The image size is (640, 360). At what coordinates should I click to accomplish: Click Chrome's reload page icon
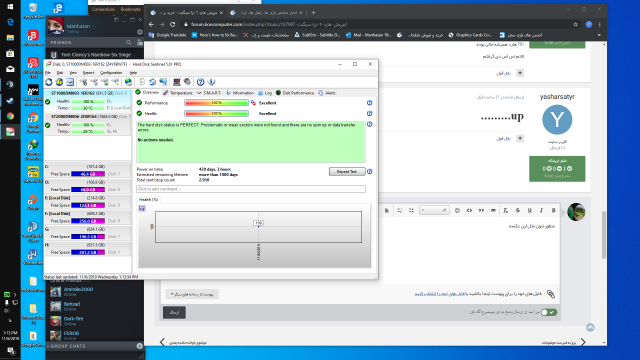point(173,24)
